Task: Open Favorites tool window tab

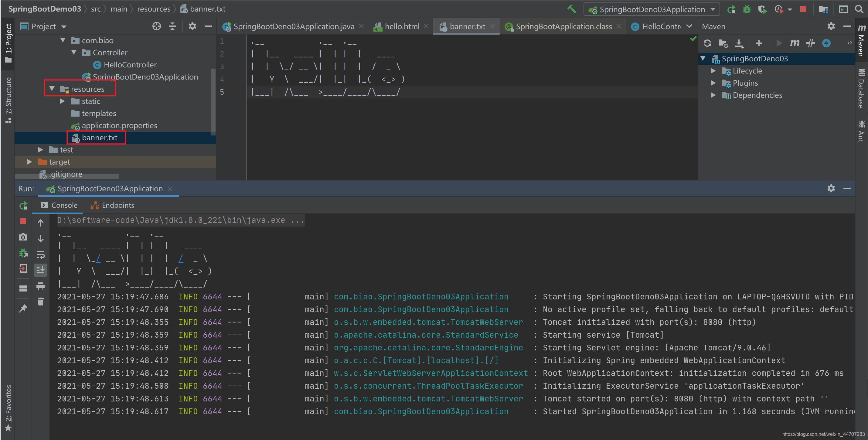Action: point(8,408)
